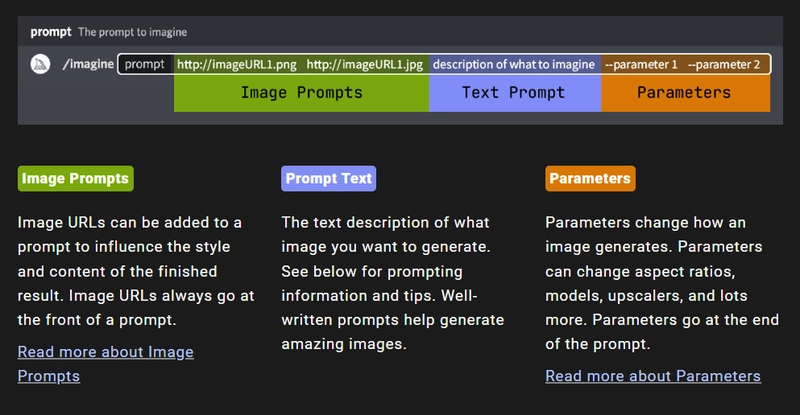Click the blue Text Prompt diagram block
Viewport: 800px width, 415px height.
point(515,93)
